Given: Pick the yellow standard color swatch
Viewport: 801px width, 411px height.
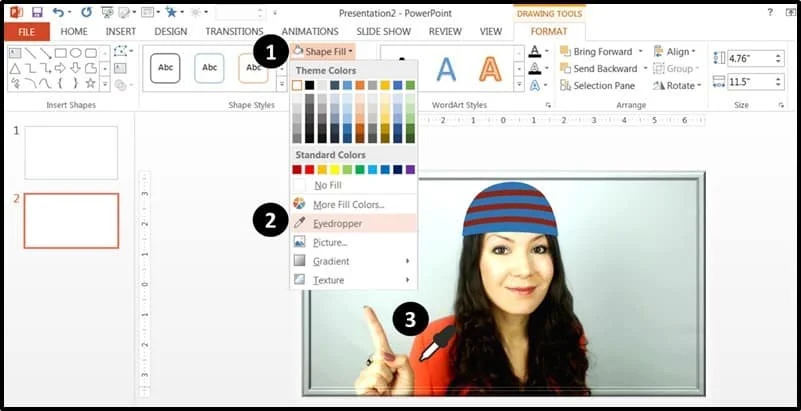Looking at the screenshot, I should tap(335, 170).
